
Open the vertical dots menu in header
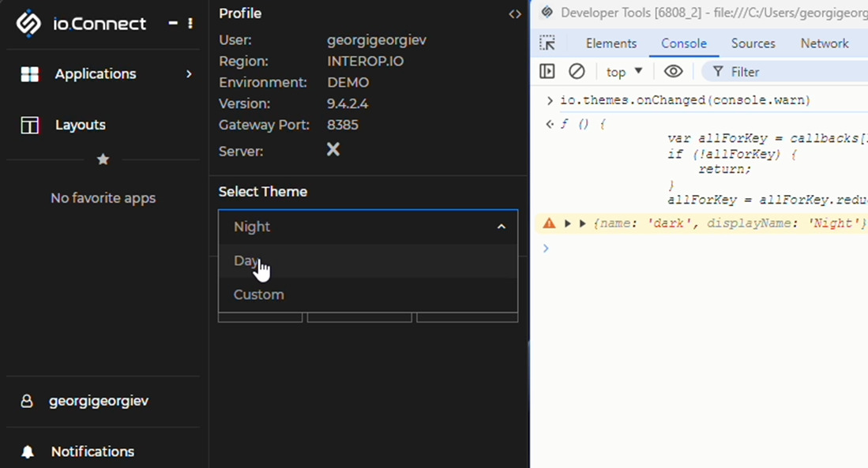click(x=190, y=24)
